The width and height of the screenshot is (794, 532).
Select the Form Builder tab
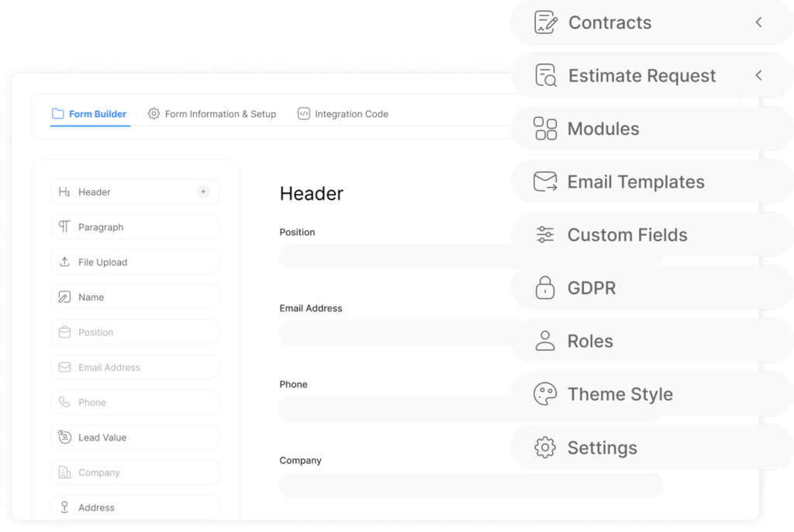click(89, 114)
